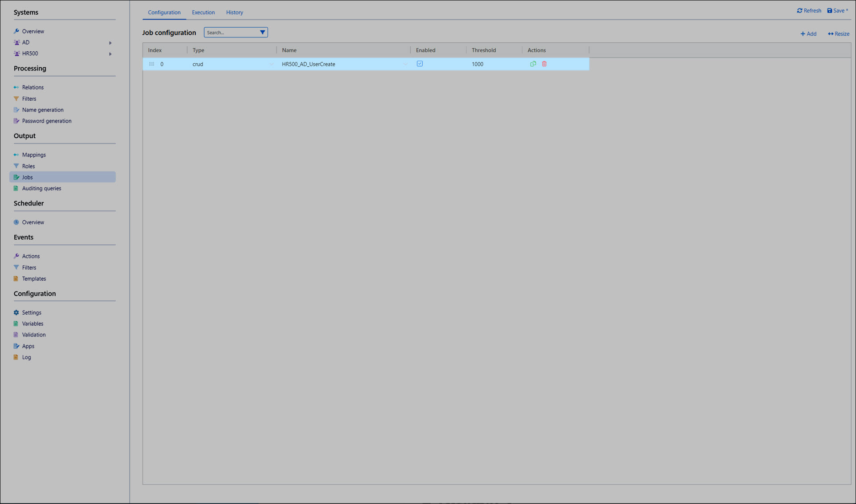This screenshot has width=856, height=504.
Task: Open Password generation page
Action: coord(46,121)
